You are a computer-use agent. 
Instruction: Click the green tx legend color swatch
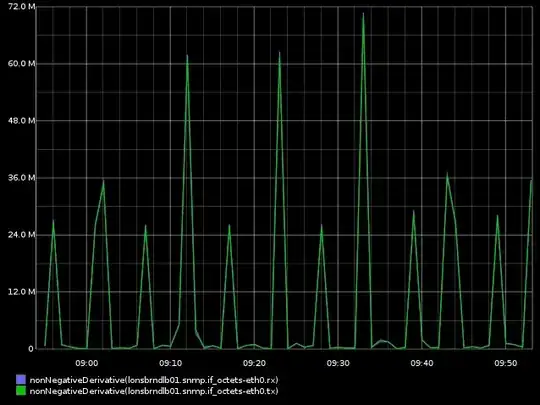tap(21, 391)
